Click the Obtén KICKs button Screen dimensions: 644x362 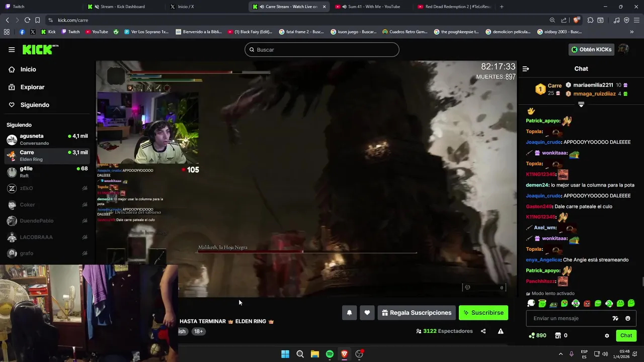tap(592, 49)
